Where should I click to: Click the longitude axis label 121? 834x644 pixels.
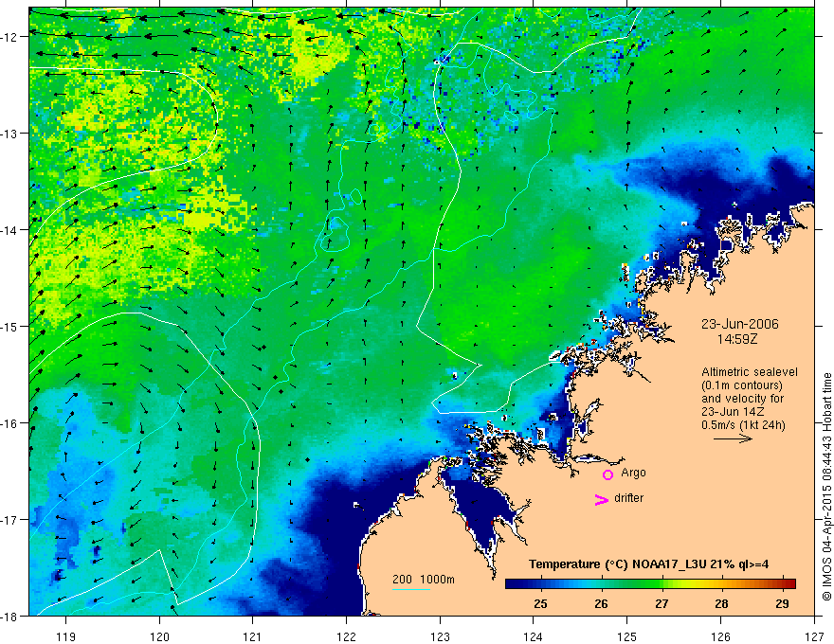253,636
